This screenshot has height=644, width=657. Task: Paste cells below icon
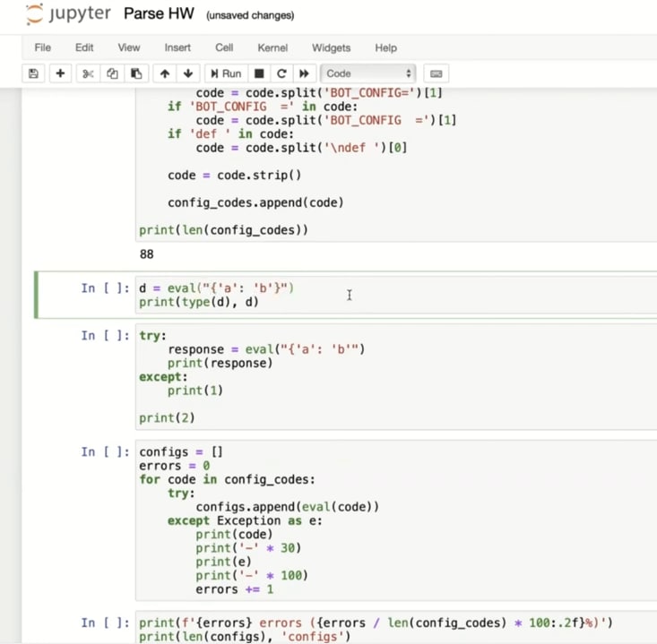136,73
